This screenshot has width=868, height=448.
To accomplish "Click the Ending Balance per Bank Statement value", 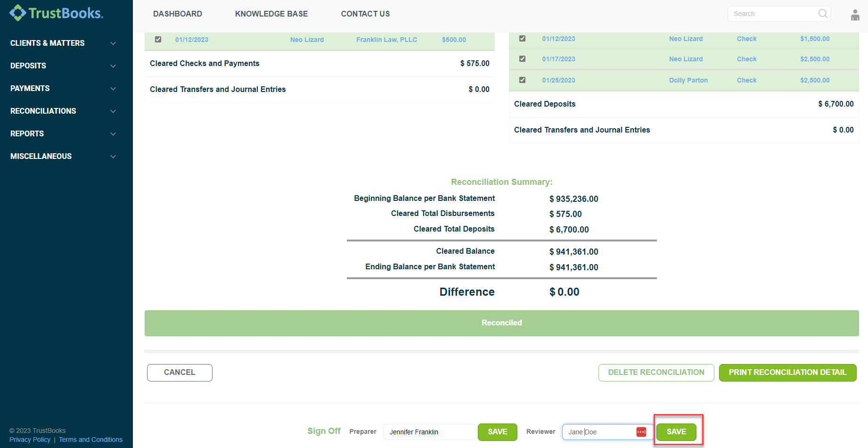I will 573,267.
